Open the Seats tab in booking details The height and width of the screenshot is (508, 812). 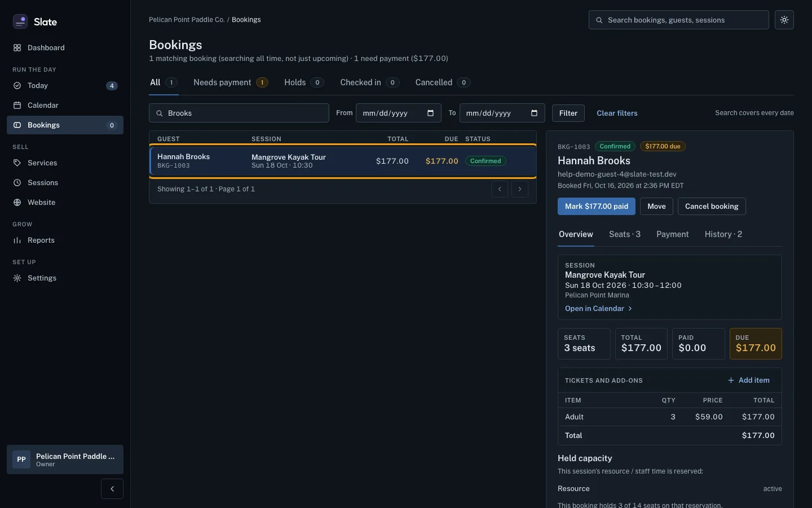625,234
